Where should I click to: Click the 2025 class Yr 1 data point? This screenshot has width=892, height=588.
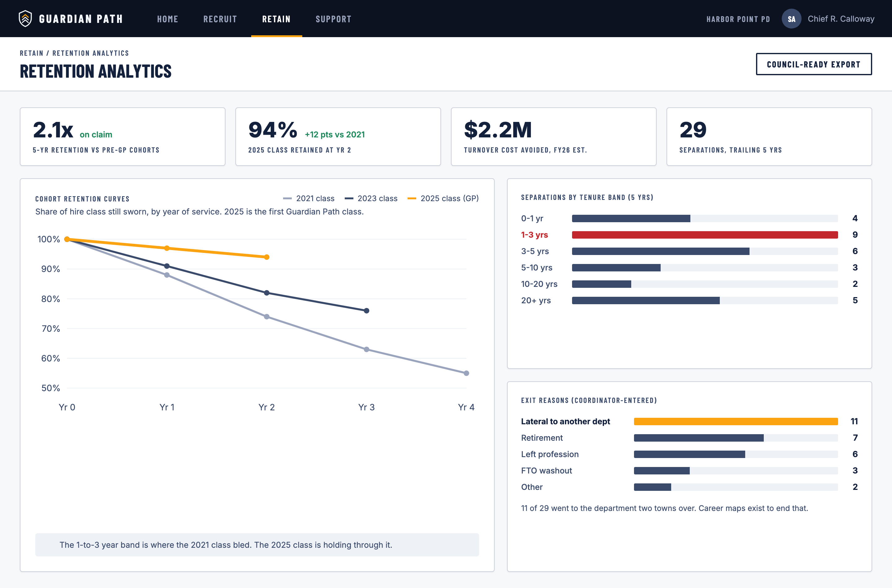[x=167, y=248]
